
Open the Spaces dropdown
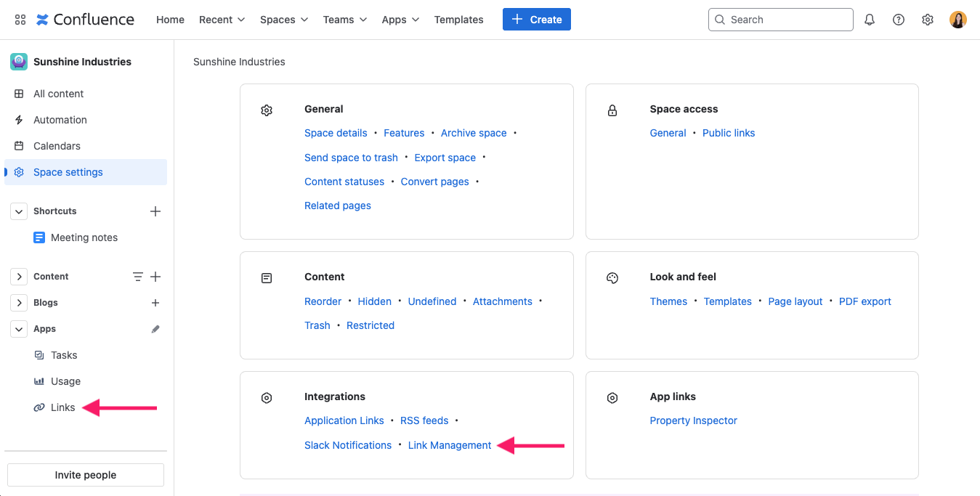click(283, 20)
